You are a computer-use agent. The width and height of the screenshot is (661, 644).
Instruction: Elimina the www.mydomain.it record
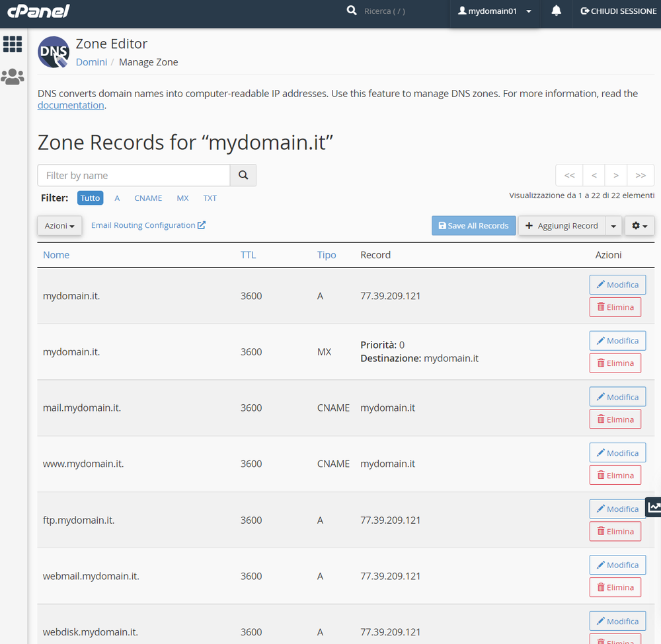615,475
